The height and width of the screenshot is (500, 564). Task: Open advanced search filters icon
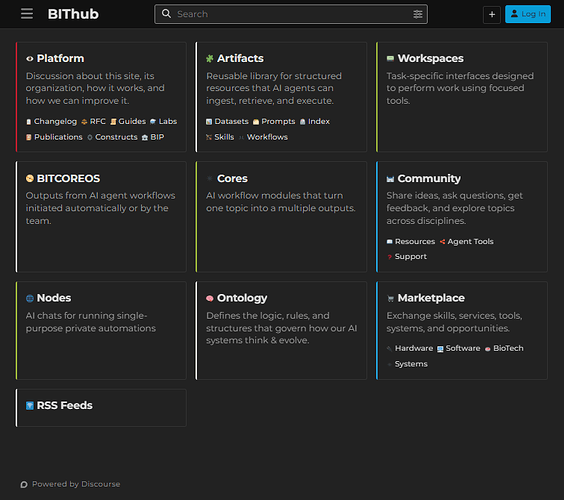pos(418,14)
